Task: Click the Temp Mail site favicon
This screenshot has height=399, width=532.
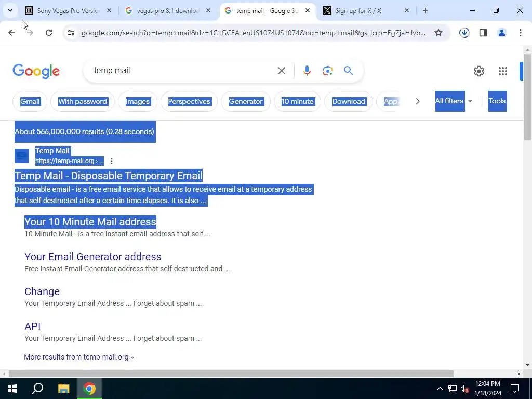Action: pos(22,156)
